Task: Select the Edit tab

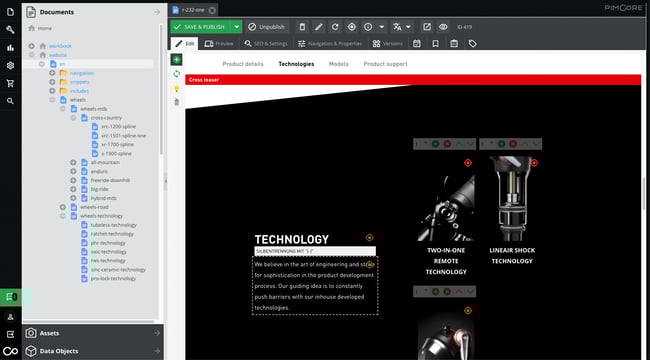Action: tap(184, 44)
